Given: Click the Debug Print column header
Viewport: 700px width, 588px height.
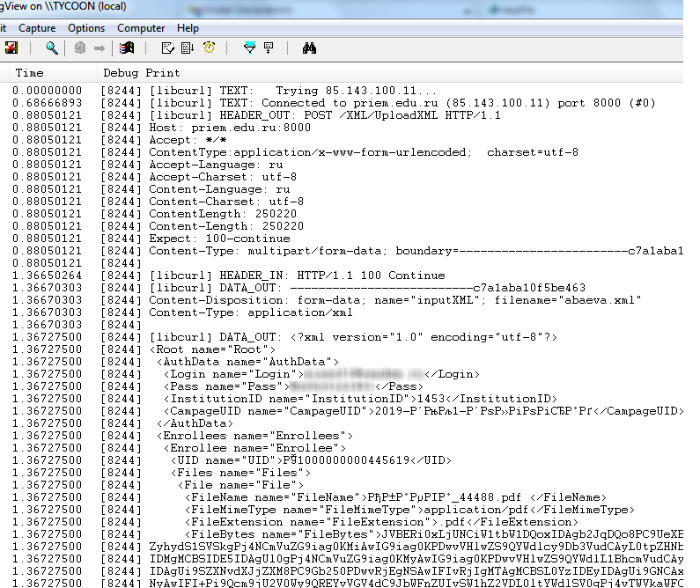Looking at the screenshot, I should click(x=141, y=73).
